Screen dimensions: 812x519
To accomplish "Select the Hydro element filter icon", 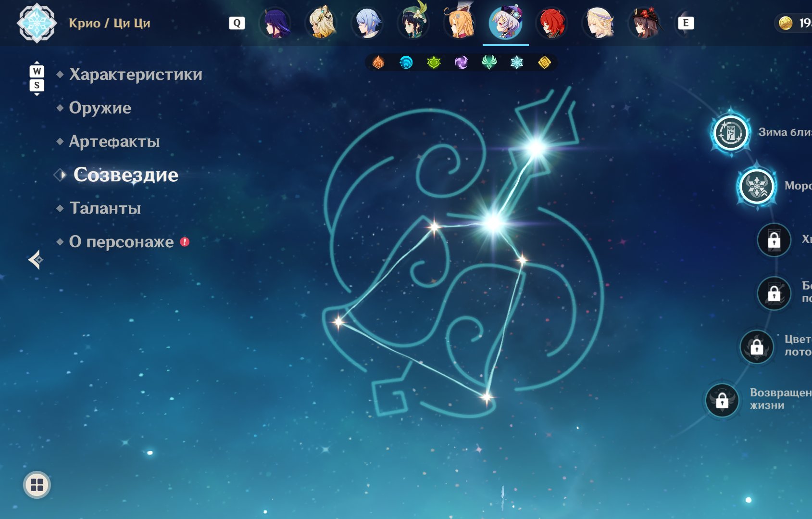I will 406,63.
